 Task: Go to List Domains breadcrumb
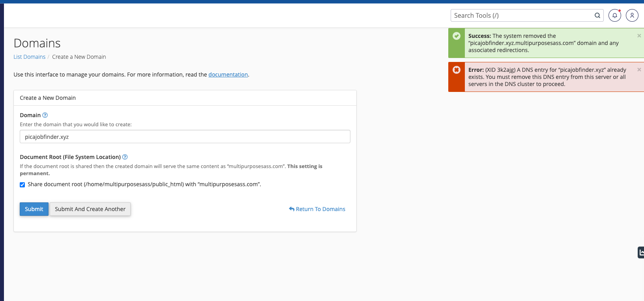[30, 57]
